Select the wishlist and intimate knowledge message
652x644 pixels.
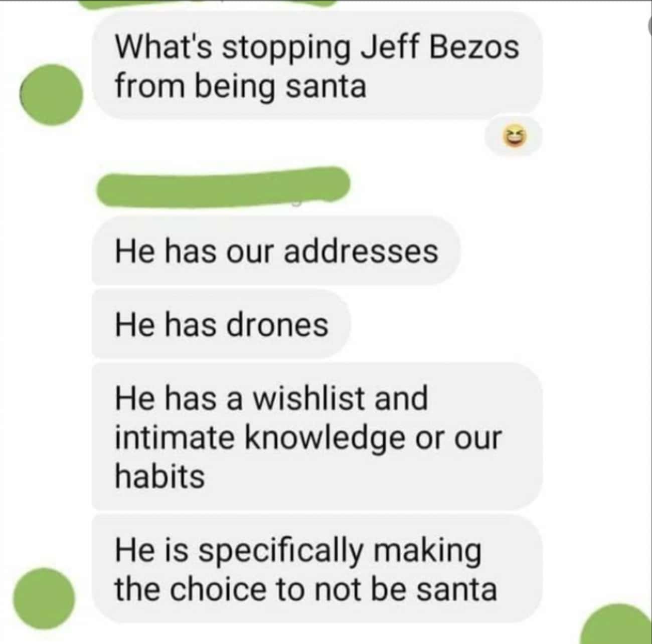(317, 436)
